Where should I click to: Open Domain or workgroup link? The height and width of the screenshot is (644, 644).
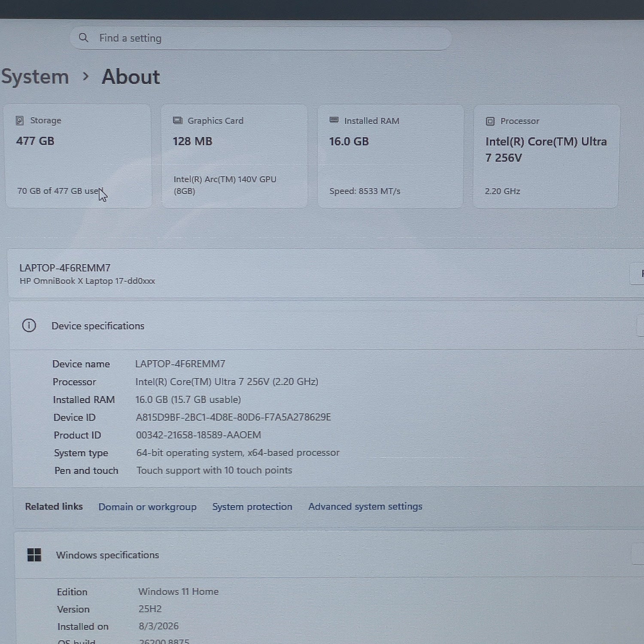[x=147, y=507]
